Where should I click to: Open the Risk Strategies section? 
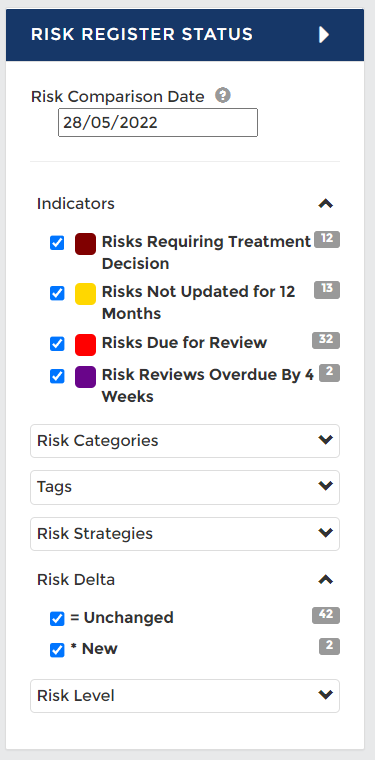(x=185, y=534)
